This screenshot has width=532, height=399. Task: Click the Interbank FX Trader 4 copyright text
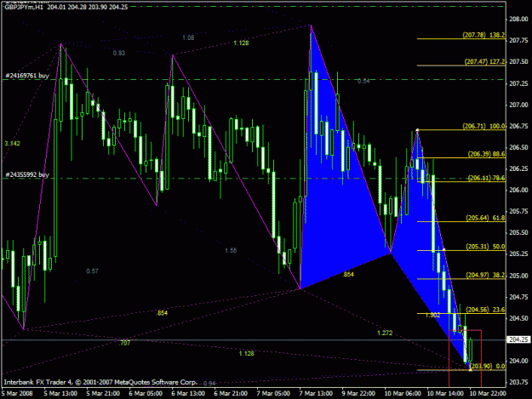(x=100, y=382)
